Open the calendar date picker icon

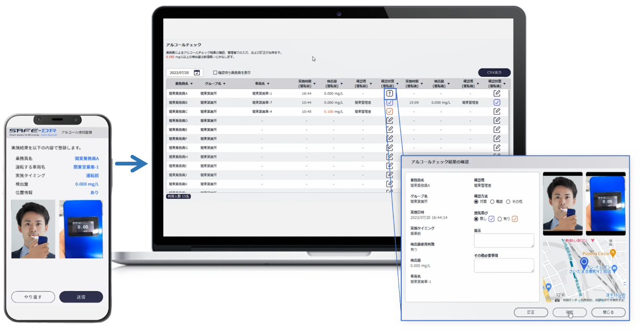pos(197,73)
